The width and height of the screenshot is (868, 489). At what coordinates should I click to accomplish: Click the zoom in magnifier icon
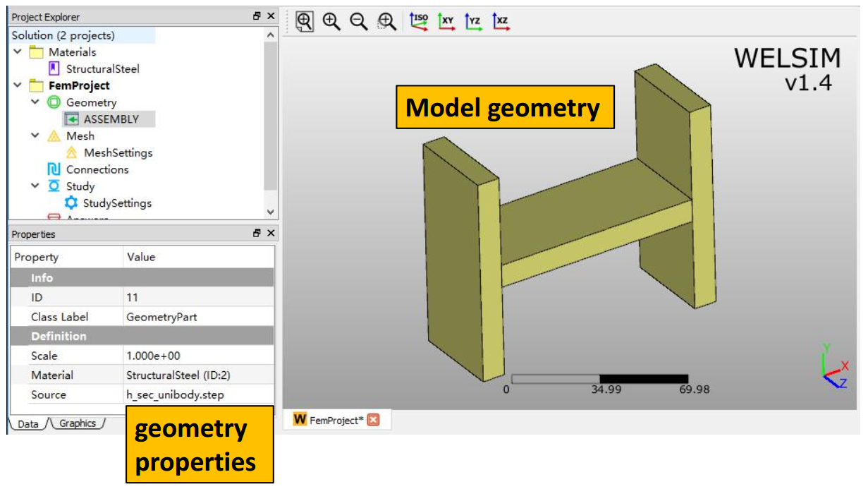pyautogui.click(x=331, y=21)
